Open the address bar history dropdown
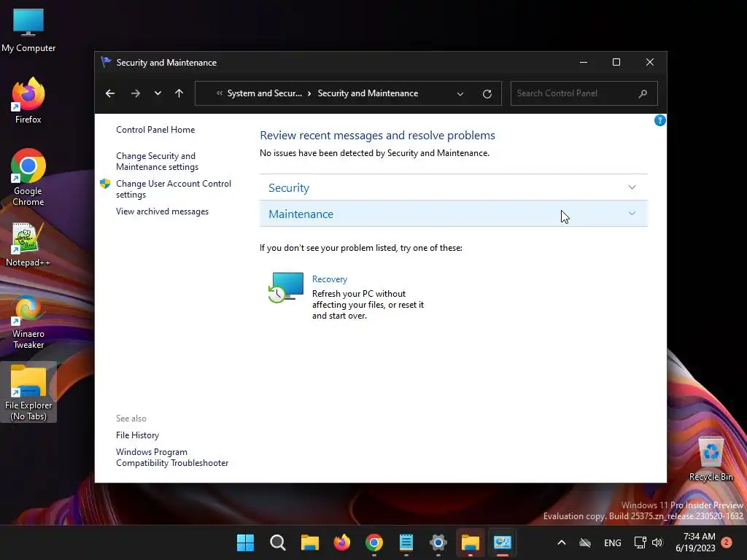This screenshot has width=747, height=560. [x=460, y=94]
